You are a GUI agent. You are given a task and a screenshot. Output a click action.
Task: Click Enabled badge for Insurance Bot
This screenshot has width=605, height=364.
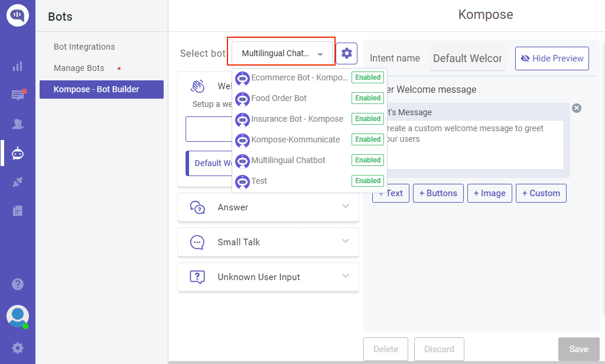coord(367,119)
